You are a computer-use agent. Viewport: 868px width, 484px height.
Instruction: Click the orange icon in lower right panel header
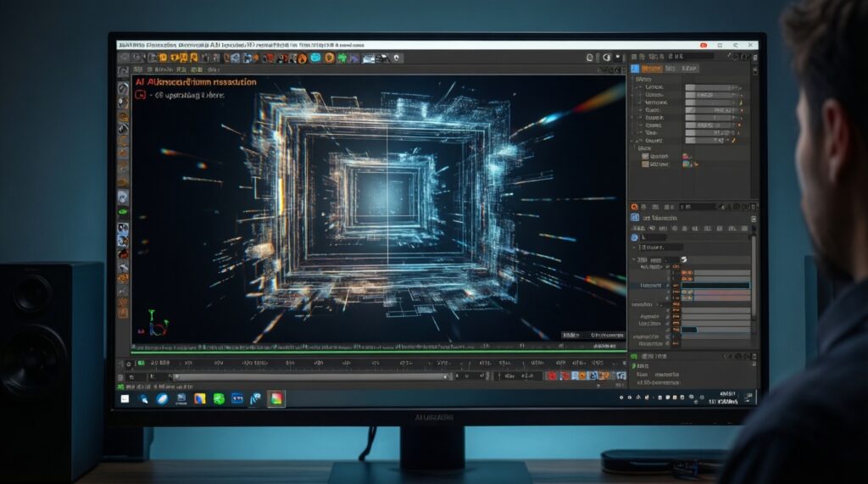click(633, 206)
